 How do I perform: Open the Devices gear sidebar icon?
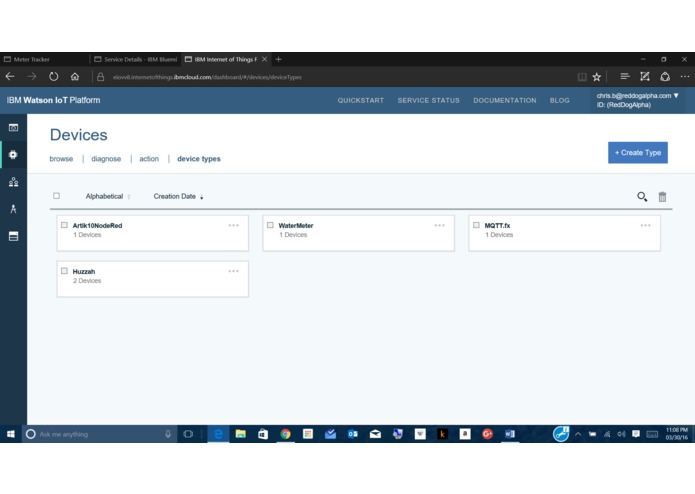click(x=13, y=155)
